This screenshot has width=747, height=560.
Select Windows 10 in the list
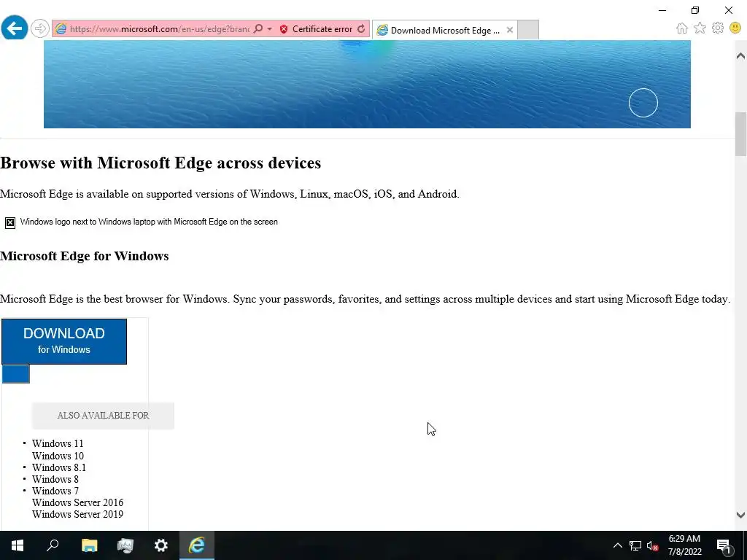[x=58, y=456]
